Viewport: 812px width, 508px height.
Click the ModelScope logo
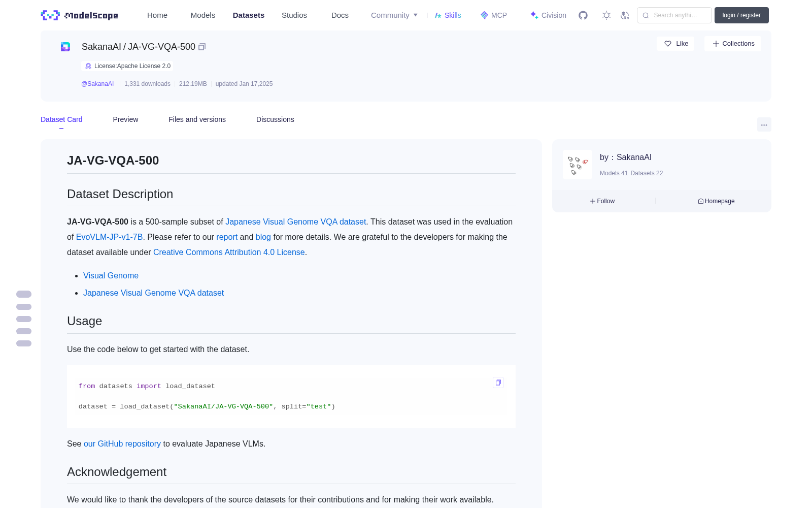(80, 15)
